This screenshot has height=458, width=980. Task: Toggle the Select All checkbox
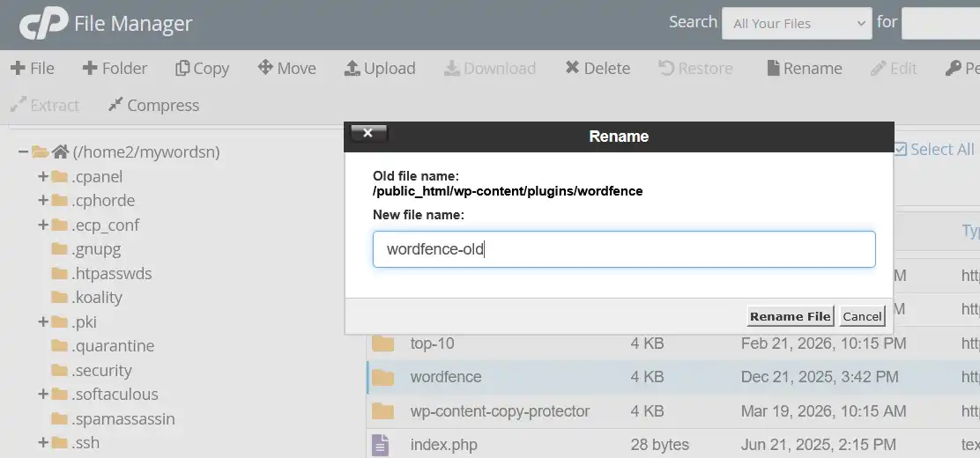[x=900, y=150]
